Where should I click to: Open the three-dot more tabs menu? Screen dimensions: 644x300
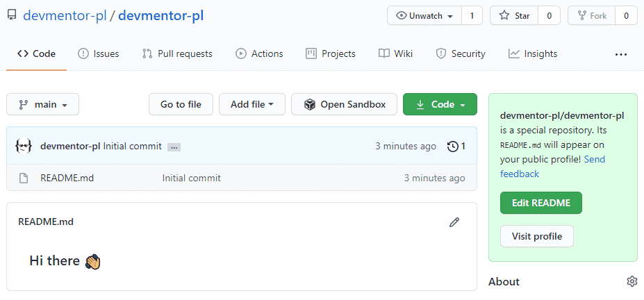[621, 54]
